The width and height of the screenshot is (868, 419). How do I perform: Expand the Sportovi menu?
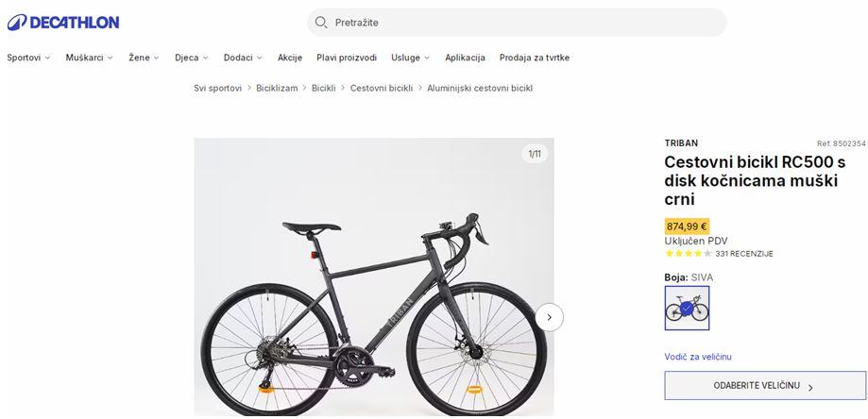[28, 58]
